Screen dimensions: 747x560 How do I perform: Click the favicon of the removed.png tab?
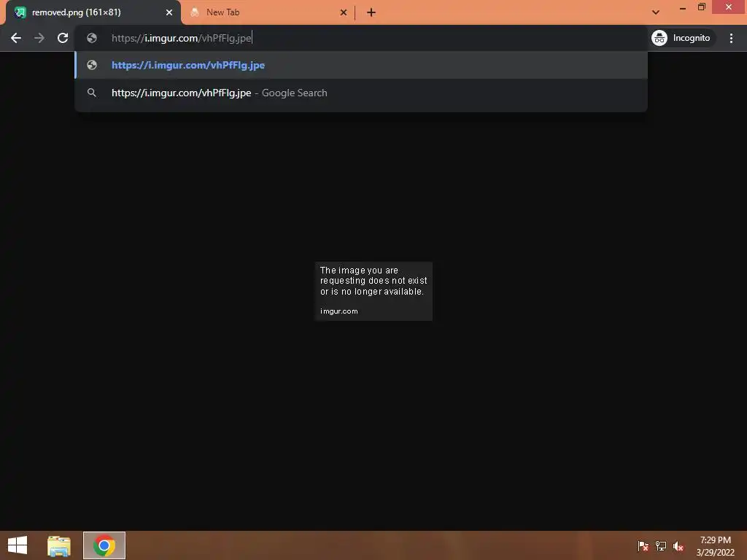pos(20,12)
